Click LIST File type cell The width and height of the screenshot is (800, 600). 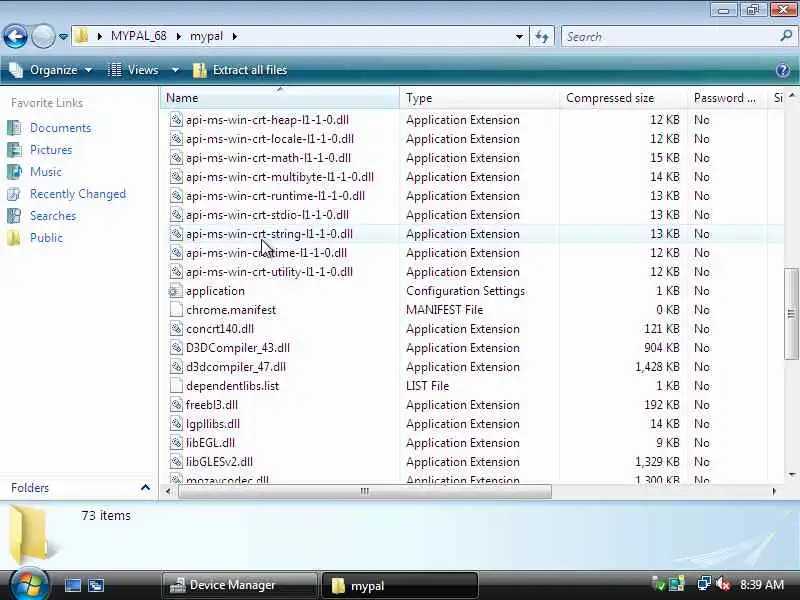click(x=428, y=386)
